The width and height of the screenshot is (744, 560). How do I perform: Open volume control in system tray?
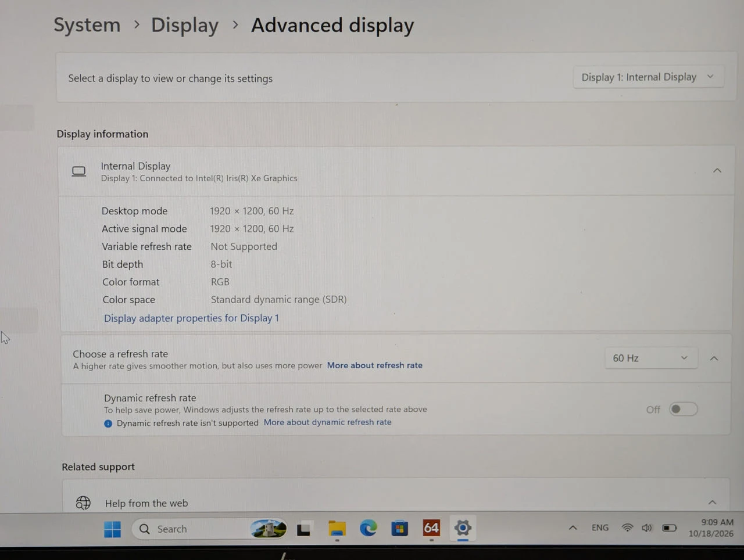pos(647,527)
